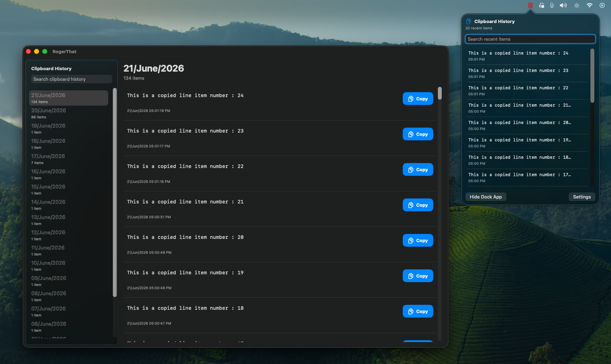Click the popover list scrollbar thumb
Image resolution: width=611 pixels, height=364 pixels.
point(592,76)
